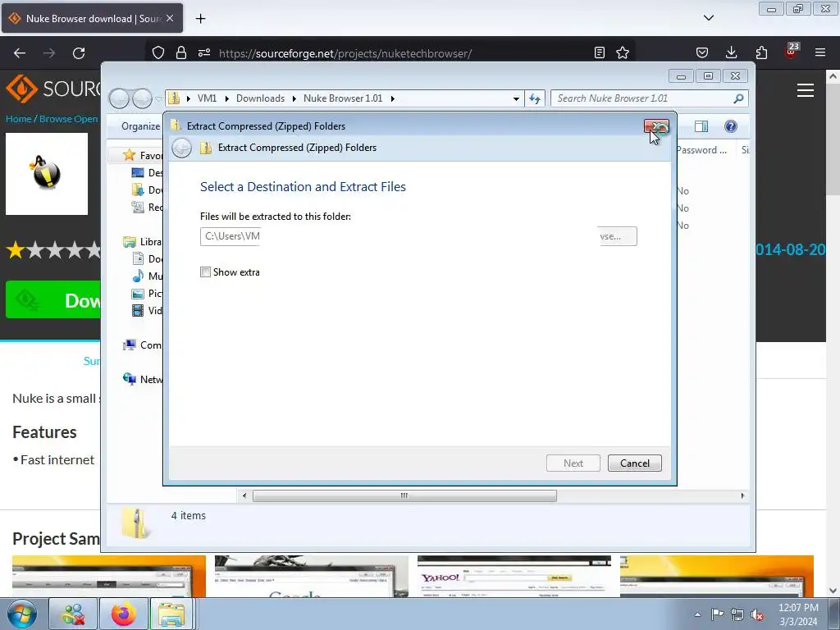Expand arrow after Nuke Browser 1.01 breadcrumb

tap(393, 98)
